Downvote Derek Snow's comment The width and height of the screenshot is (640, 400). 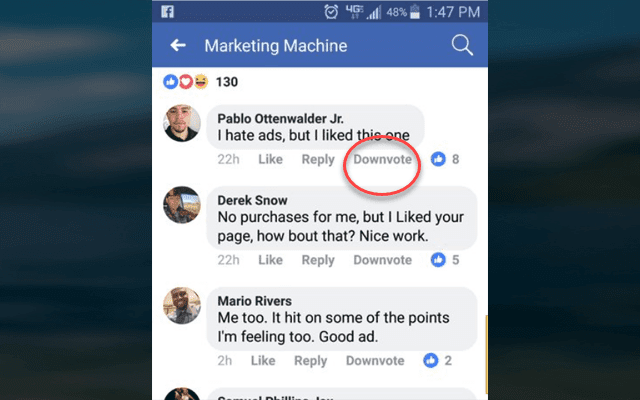[x=382, y=260]
